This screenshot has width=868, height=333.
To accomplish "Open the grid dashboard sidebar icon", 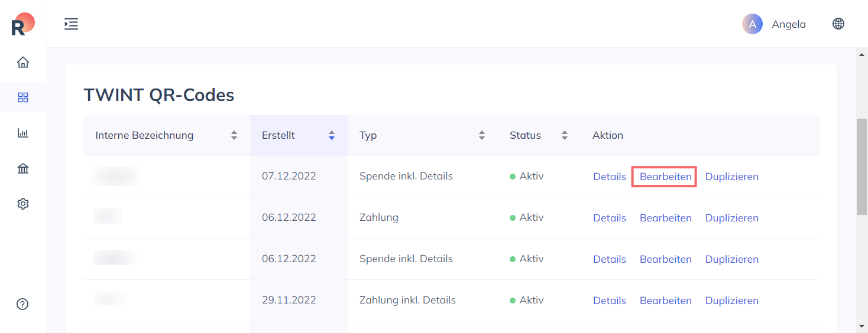I will click(23, 97).
